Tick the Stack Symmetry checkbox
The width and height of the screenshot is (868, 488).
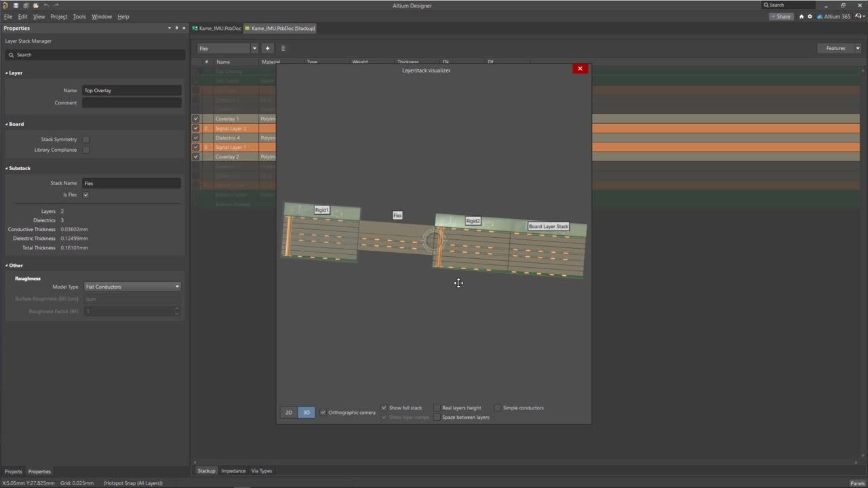(x=85, y=140)
